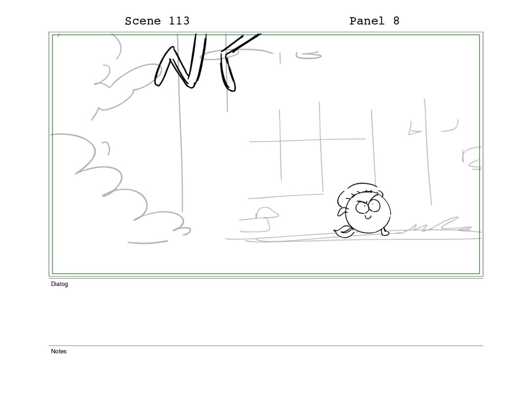Image resolution: width=532 pixels, height=411 pixels.
Task: Click inside the empty Dialog area
Action: (266, 315)
